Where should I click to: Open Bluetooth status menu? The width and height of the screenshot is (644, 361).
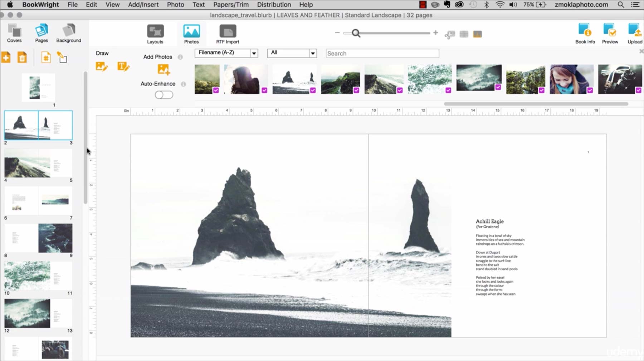(x=487, y=5)
